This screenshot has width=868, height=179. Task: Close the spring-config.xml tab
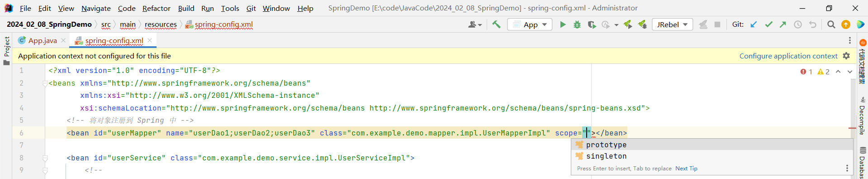tap(150, 40)
